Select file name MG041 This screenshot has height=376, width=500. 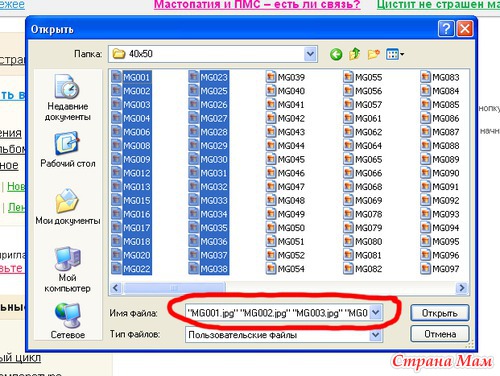[291, 105]
